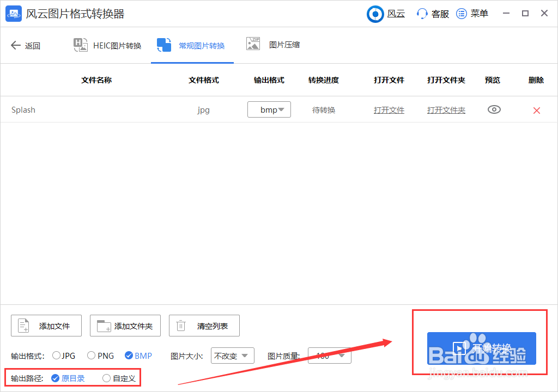The image size is (558, 392).
Task: Click 打开文件夹 link for Splash
Action: 446,109
